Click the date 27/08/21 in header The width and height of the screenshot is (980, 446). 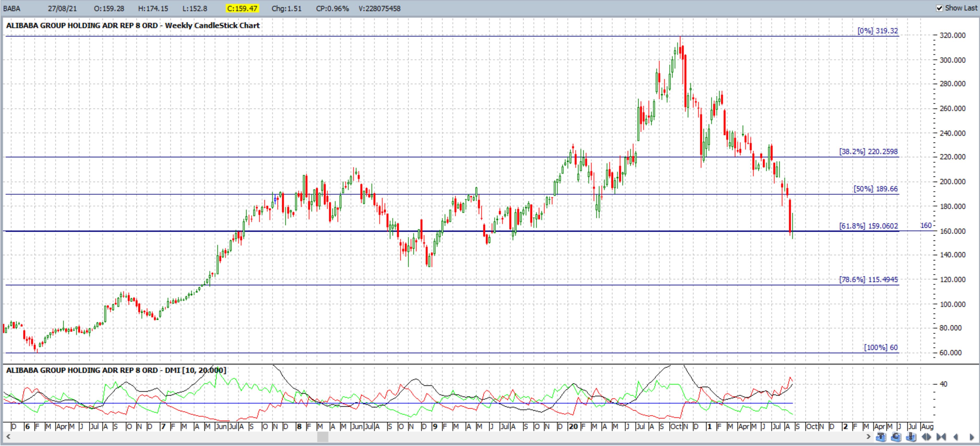(62, 8)
